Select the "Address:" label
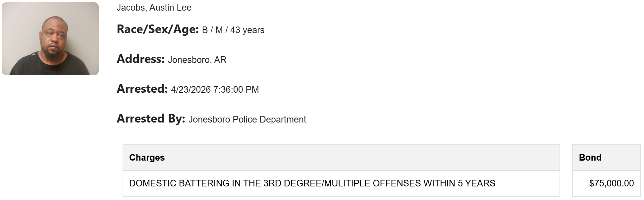Image resolution: width=644 pixels, height=200 pixels. point(140,59)
